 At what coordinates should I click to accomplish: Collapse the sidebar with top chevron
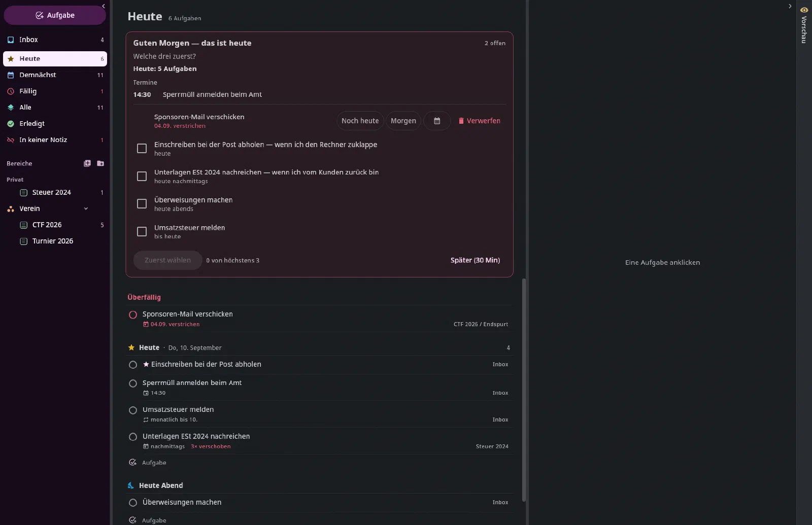(104, 6)
